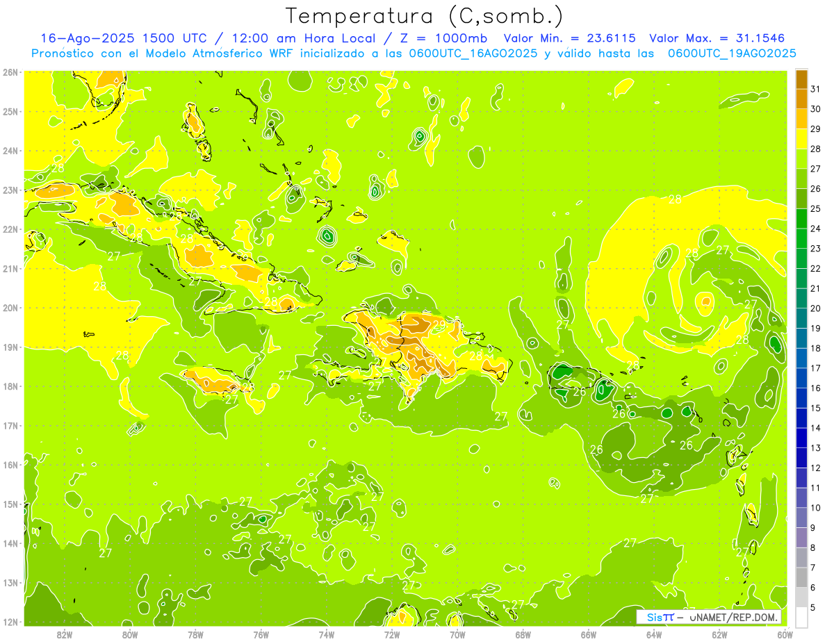Click the green swatch between legend values 26 and 27

(801, 179)
